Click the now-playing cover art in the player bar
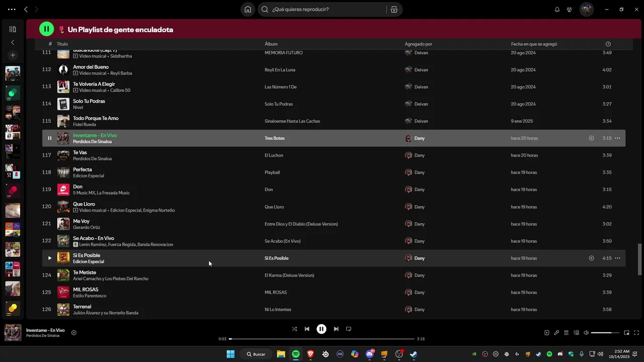 point(13,332)
